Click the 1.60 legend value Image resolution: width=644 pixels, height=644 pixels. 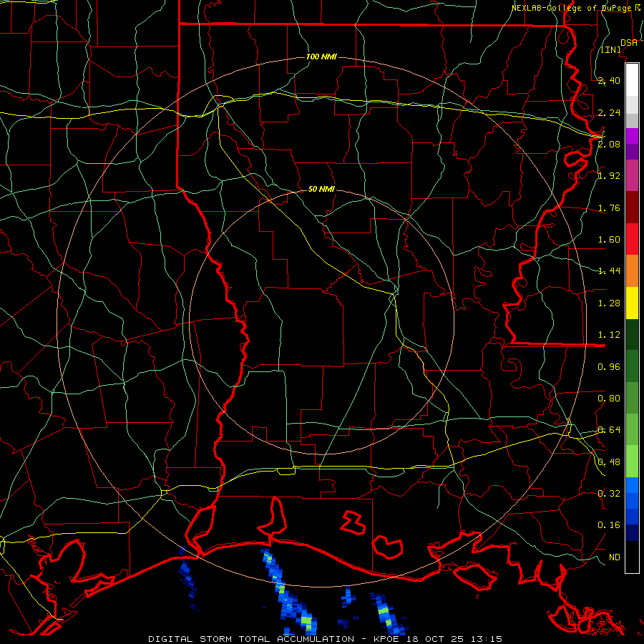(609, 240)
